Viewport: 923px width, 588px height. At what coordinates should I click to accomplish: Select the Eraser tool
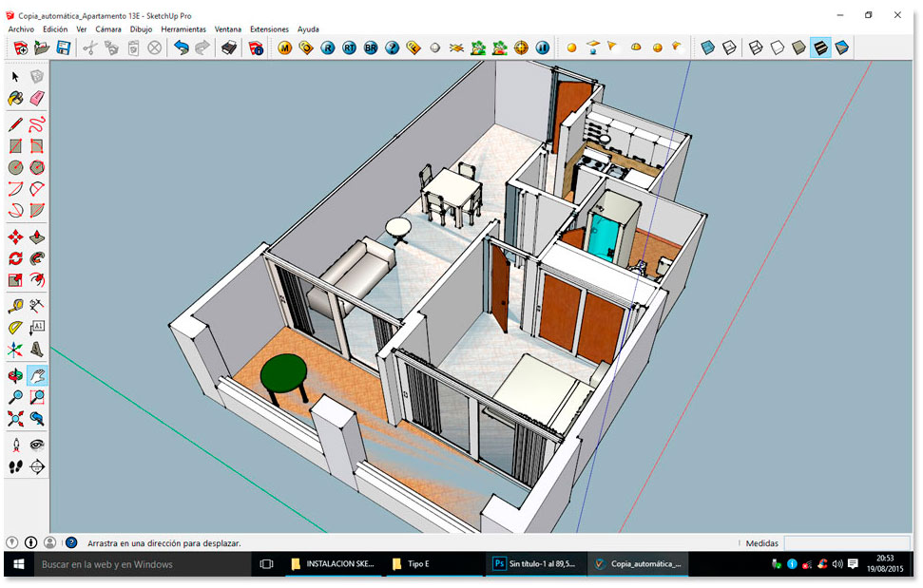click(37, 98)
